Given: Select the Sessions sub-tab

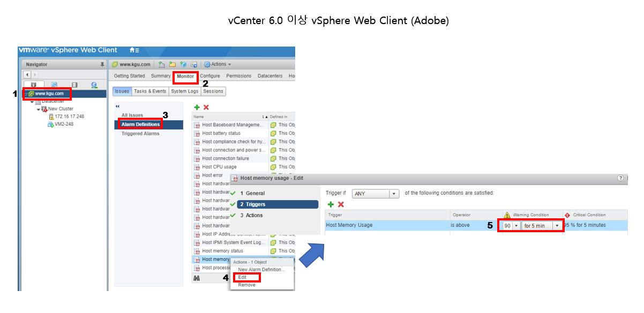Looking at the screenshot, I should [213, 91].
